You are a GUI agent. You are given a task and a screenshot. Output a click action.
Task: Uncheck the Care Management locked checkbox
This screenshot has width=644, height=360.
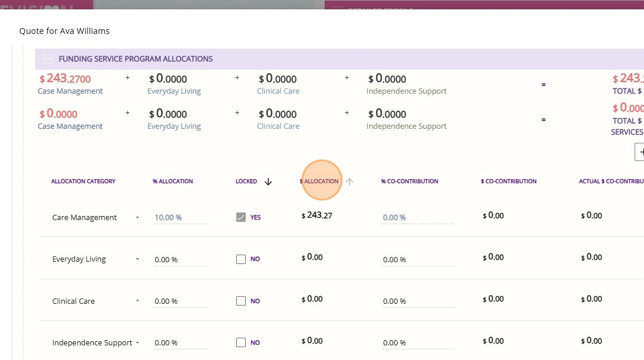click(241, 217)
